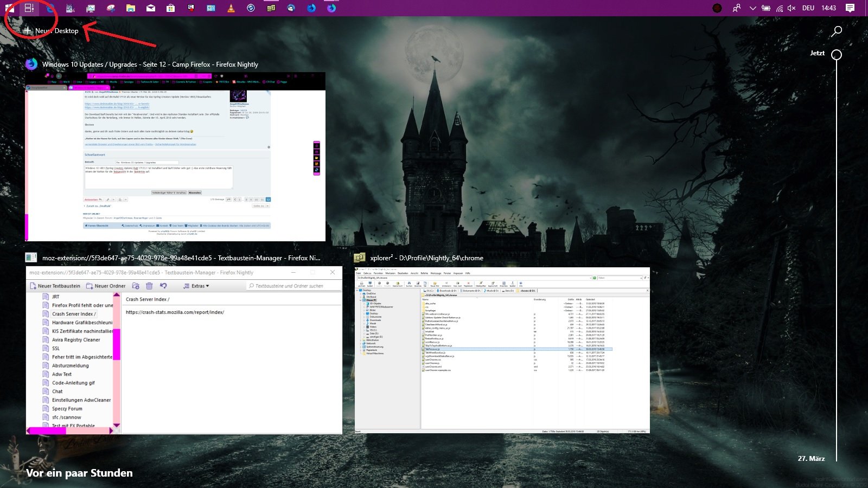Click the Neuer Desktop button
This screenshot has width=868, height=488.
click(52, 31)
